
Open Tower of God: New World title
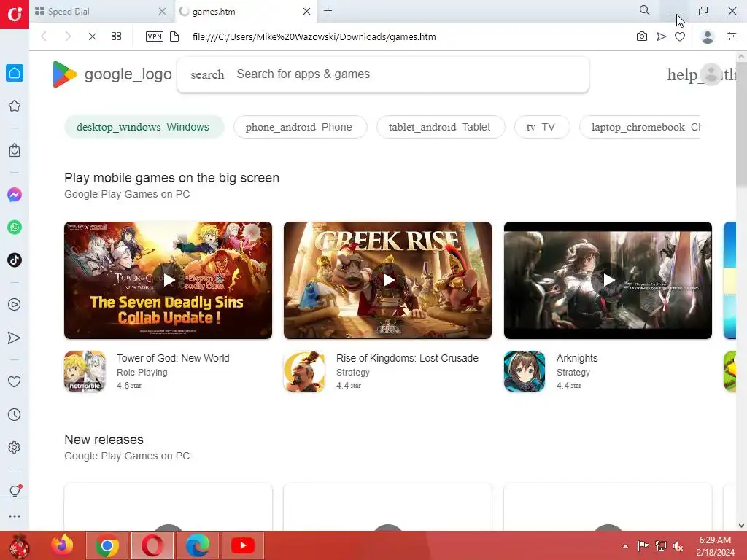173,358
